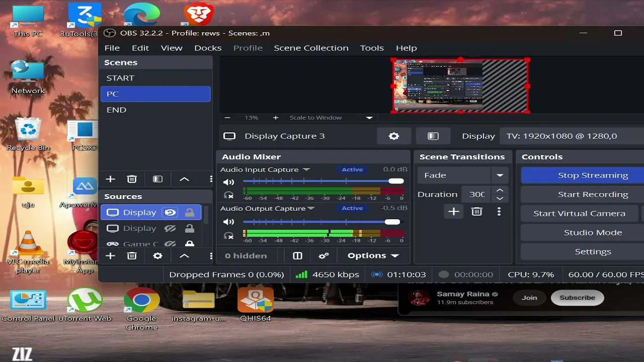Decrease transition duration with the down stepper
Viewport: 644px width, 362px height.
[500, 198]
